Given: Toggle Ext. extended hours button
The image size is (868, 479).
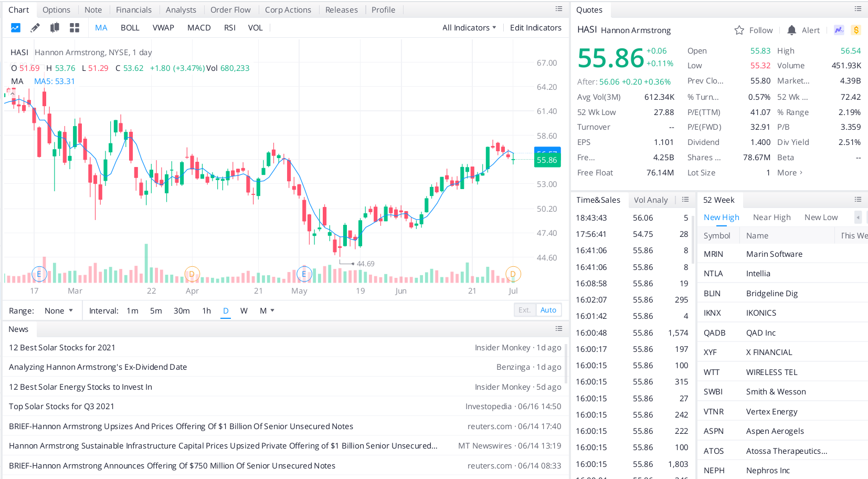Looking at the screenshot, I should click(525, 310).
